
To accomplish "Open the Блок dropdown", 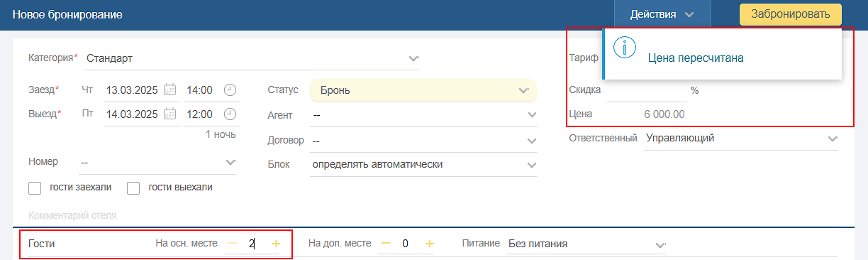I will pos(423,165).
